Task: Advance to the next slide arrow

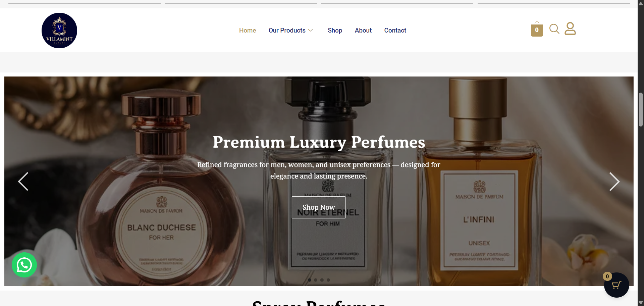Action: click(x=614, y=182)
